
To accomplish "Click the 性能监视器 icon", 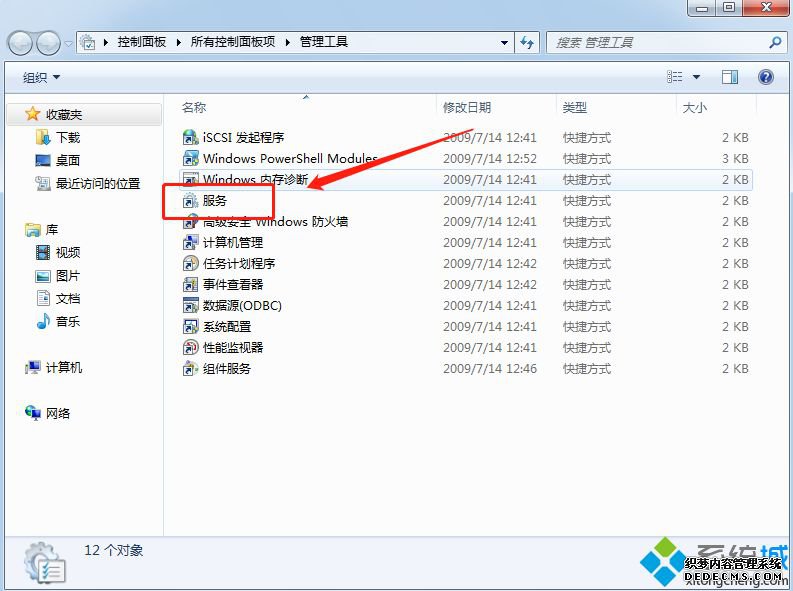I will click(190, 347).
